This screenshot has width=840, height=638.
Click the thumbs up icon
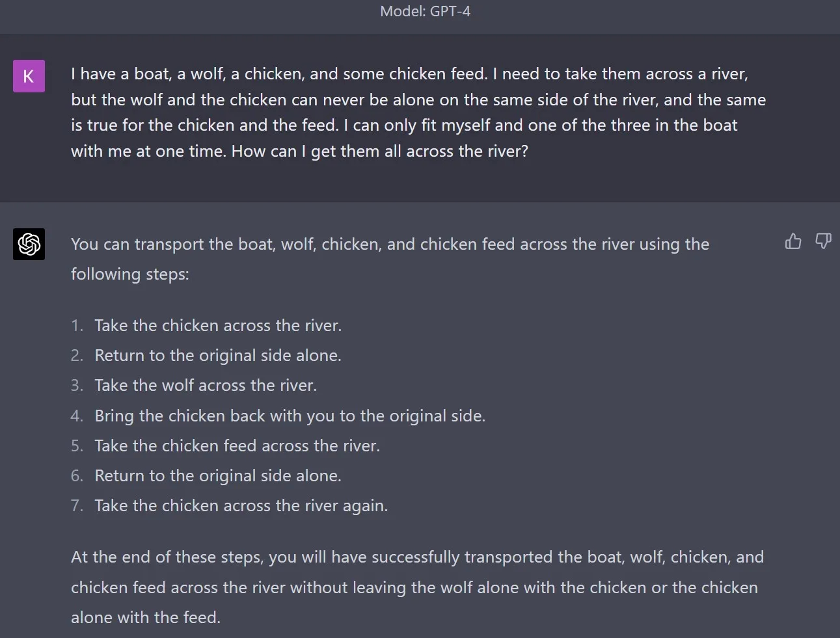click(793, 242)
